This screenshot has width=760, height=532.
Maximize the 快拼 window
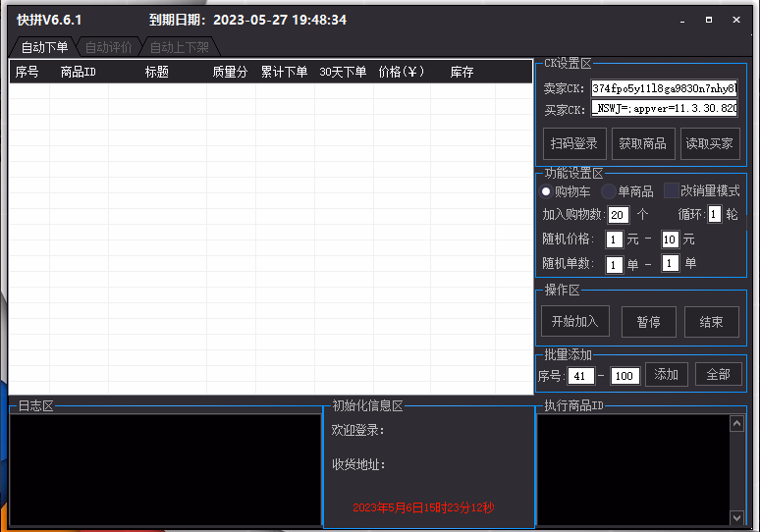[x=709, y=20]
